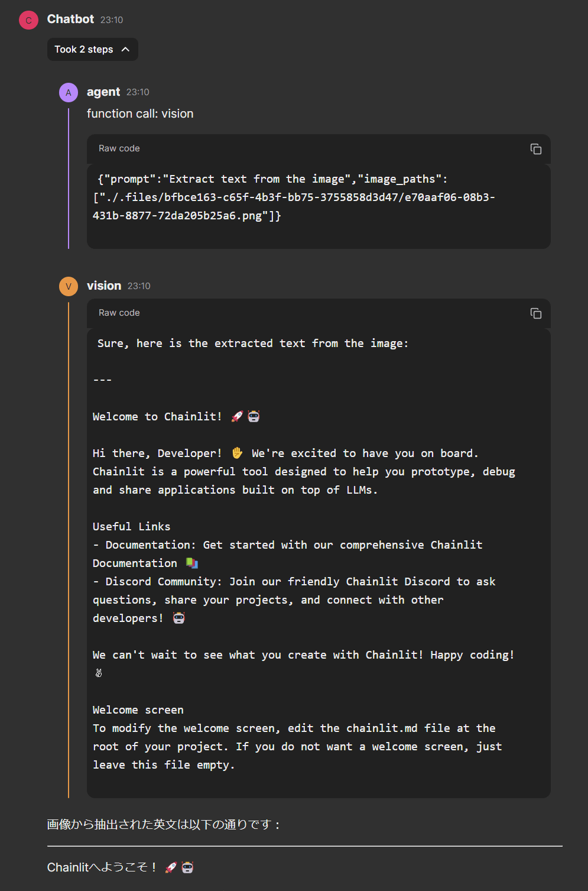Click the "Chainlitへようこそ！" heading text

coord(102,867)
